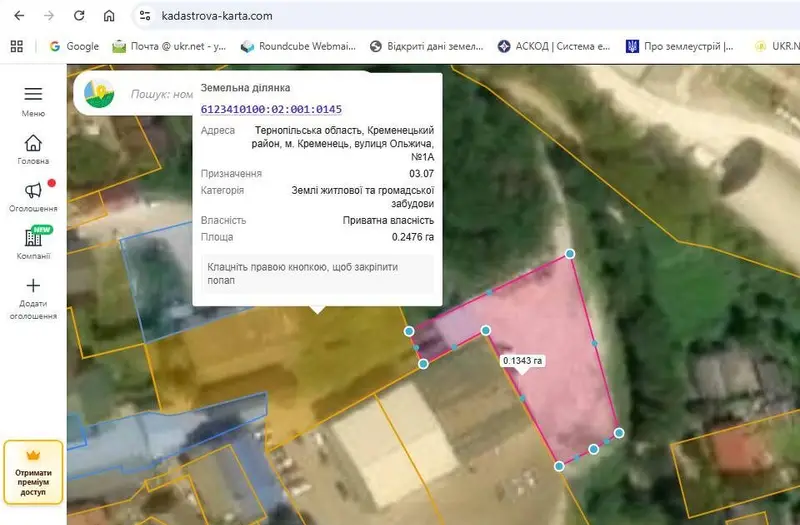The width and height of the screenshot is (800, 525).
Task: Open cadastral number 6123410100:02:001:0145 link
Action: point(271,109)
